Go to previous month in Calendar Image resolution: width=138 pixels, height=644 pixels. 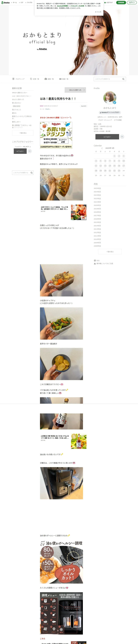click(102, 148)
